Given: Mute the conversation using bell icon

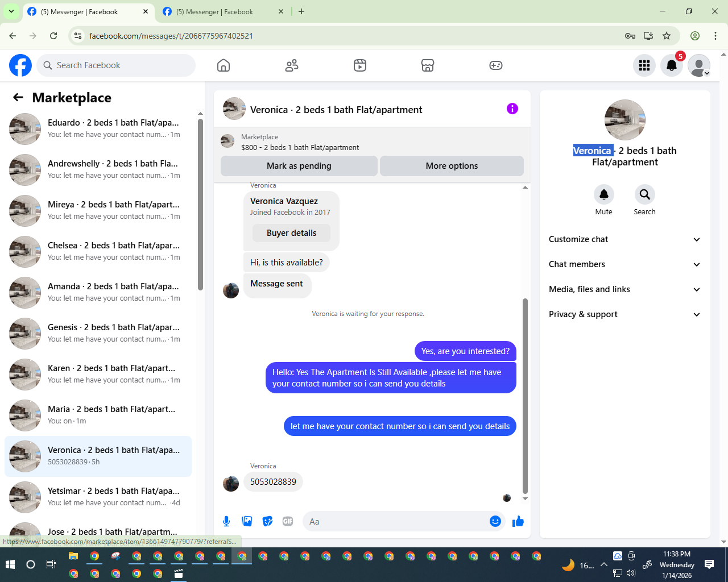Looking at the screenshot, I should [x=604, y=194].
